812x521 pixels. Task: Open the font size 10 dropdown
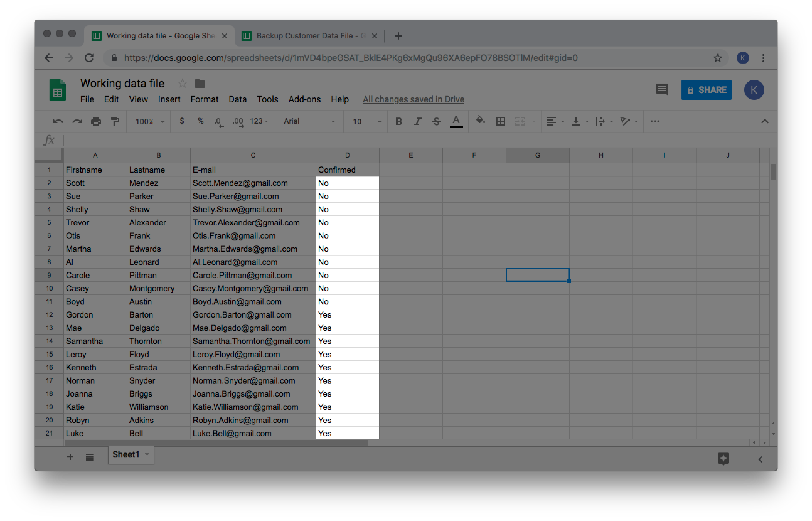[367, 122]
